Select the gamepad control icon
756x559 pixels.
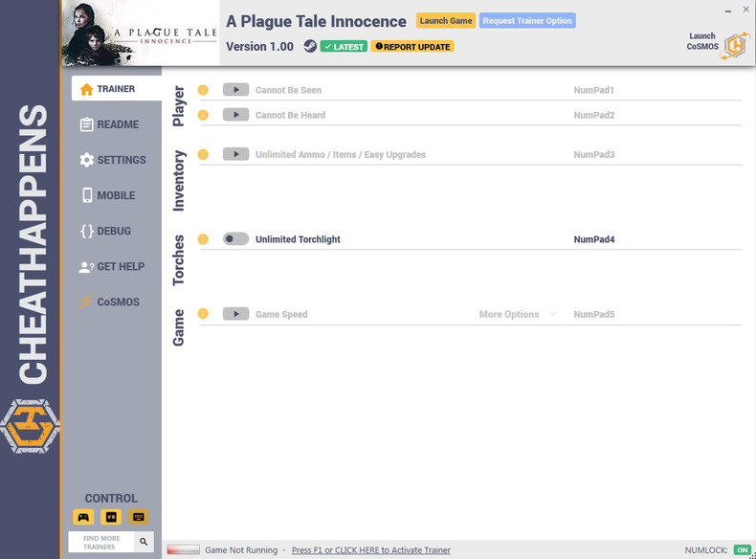click(x=83, y=517)
